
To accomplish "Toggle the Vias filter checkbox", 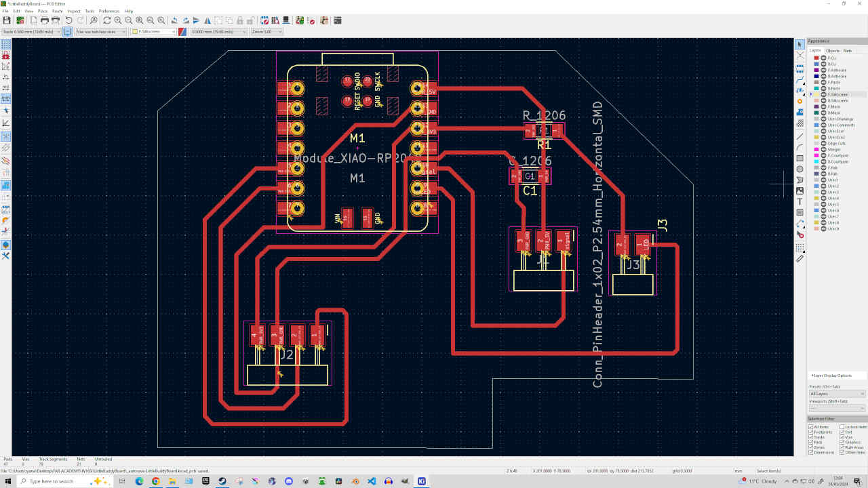I will coord(842,437).
